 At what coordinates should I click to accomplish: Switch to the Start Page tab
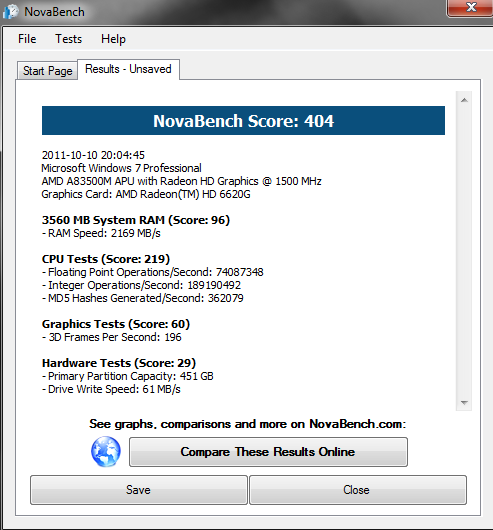coord(48,71)
